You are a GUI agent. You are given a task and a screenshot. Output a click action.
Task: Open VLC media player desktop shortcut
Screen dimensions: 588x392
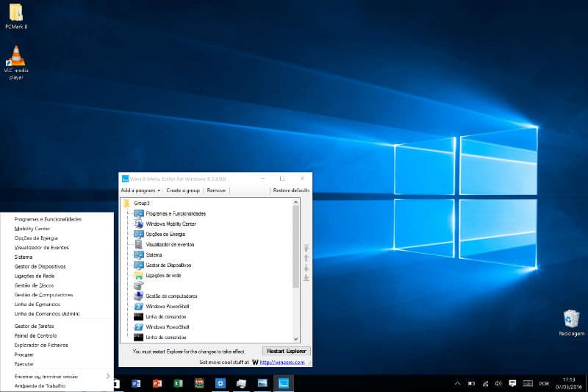pos(16,59)
